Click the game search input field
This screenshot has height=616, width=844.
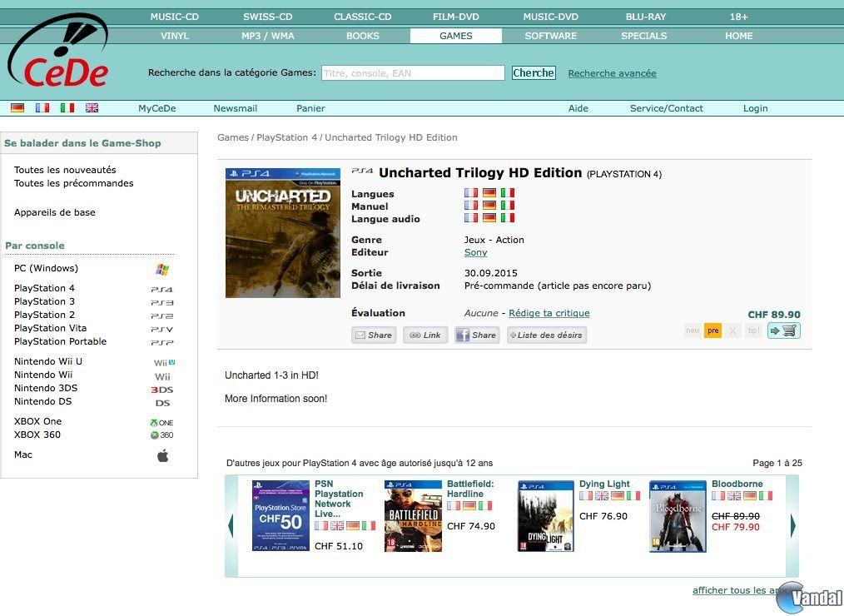(x=413, y=73)
